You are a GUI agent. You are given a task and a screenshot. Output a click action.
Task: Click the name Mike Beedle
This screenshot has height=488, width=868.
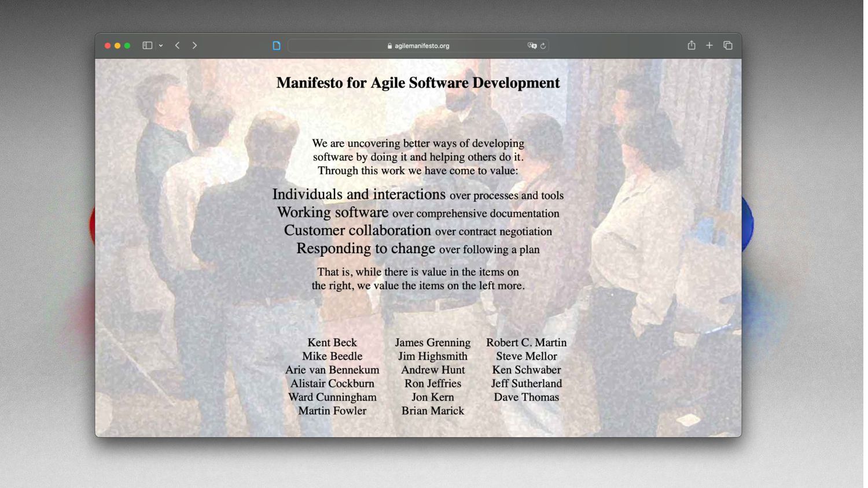[x=332, y=356]
